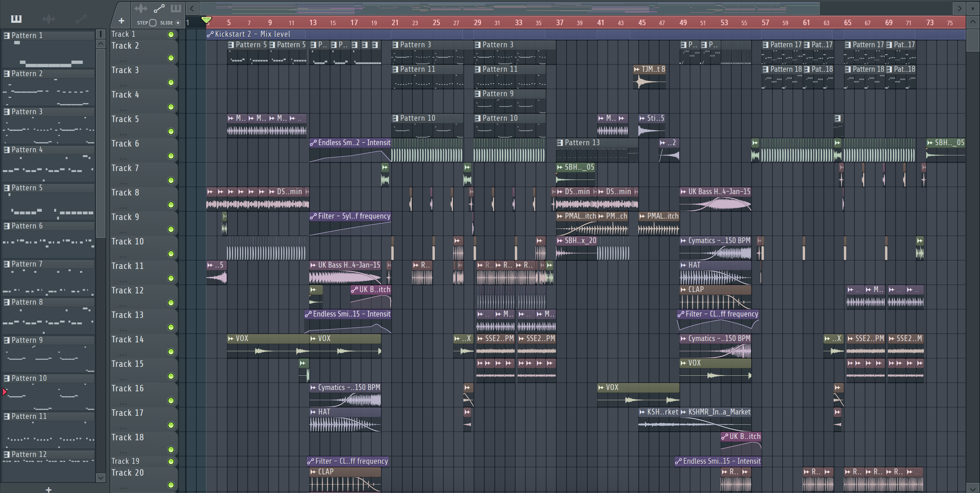Image resolution: width=980 pixels, height=493 pixels.
Task: Toggle the STEP editing checkbox
Action: tap(152, 23)
